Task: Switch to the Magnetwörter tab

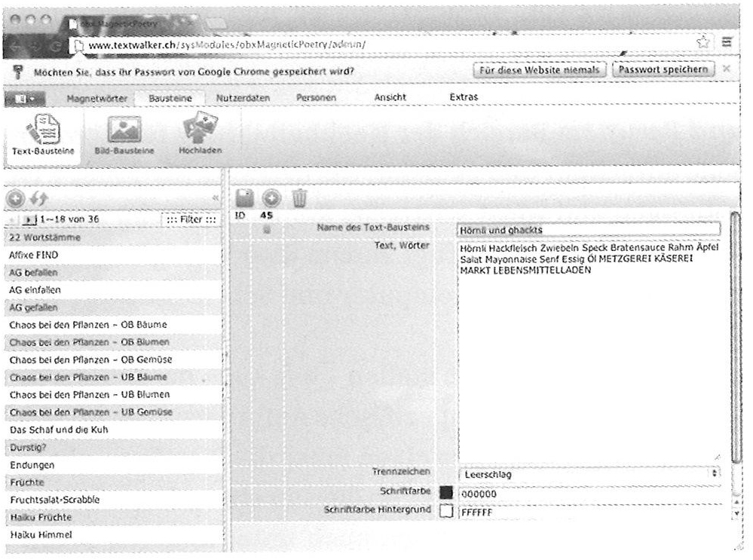Action: [96, 98]
